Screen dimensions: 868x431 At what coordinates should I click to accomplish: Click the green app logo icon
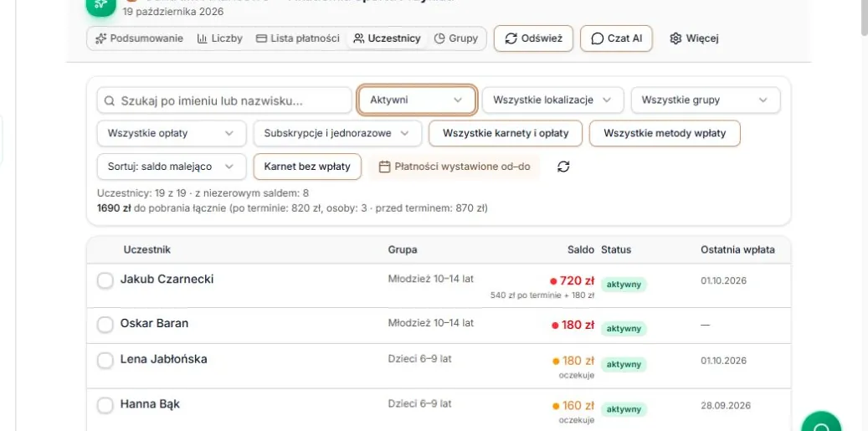tap(100, 6)
